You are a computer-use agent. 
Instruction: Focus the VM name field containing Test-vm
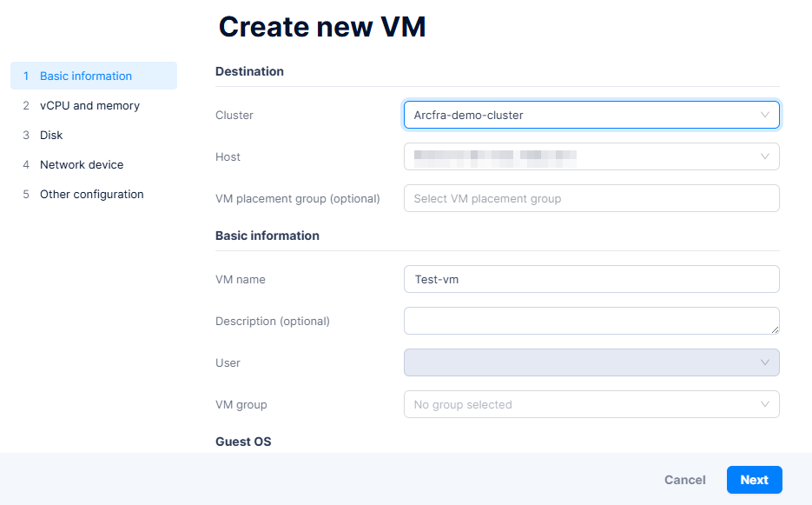[x=591, y=279]
